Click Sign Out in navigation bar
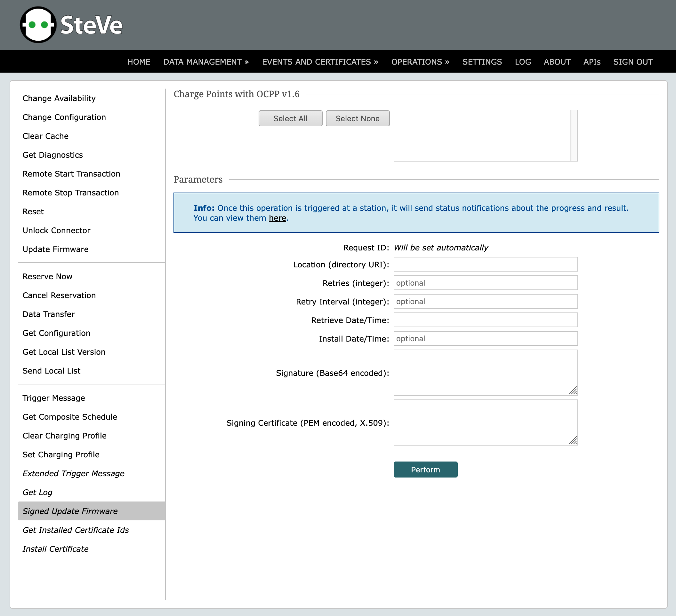 (633, 62)
